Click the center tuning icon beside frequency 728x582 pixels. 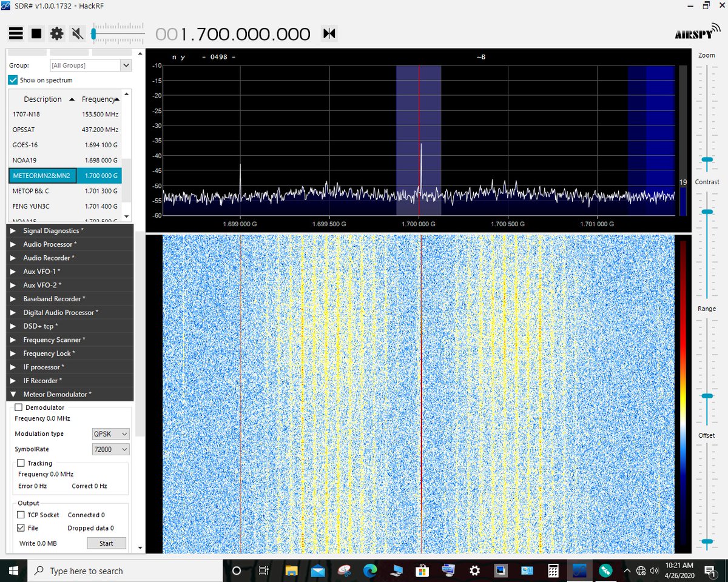pyautogui.click(x=329, y=33)
